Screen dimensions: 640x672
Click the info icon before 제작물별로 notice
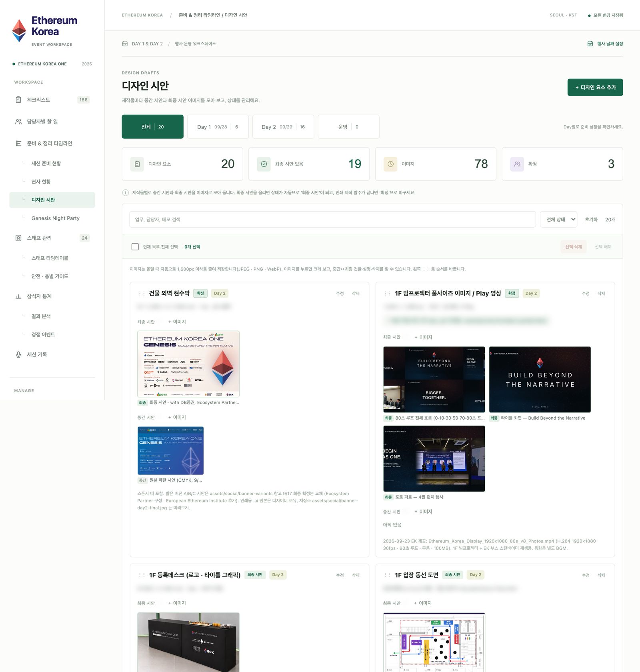pyautogui.click(x=125, y=193)
